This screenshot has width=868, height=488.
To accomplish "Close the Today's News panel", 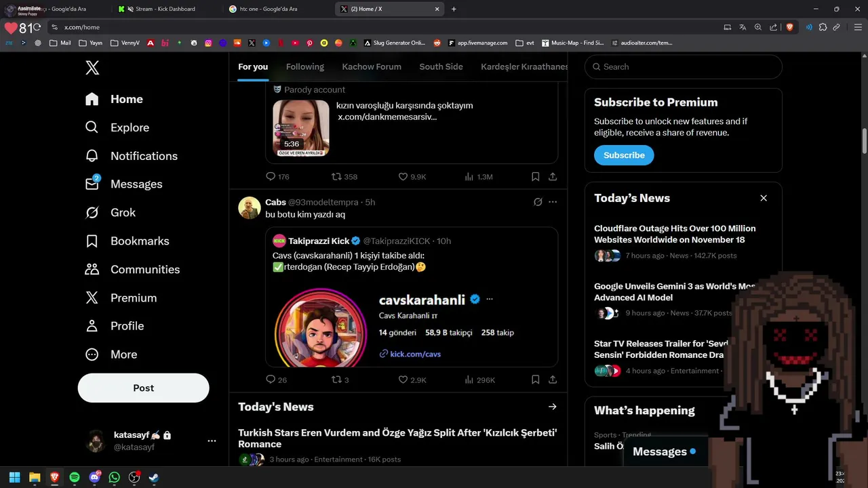I will coord(764,198).
